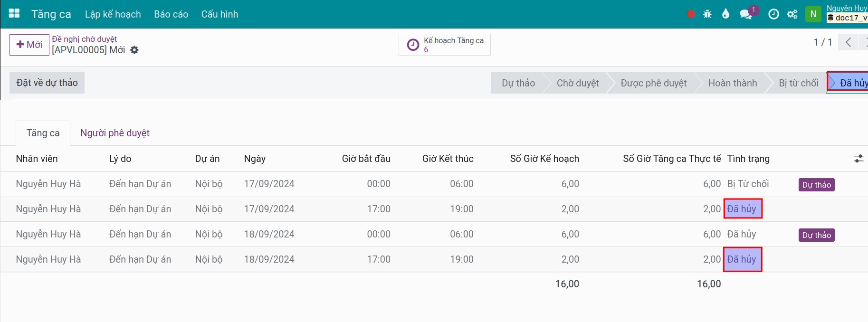This screenshot has height=322, width=868.
Task: Click the Hoàn thành stage in status bar
Action: [x=733, y=83]
